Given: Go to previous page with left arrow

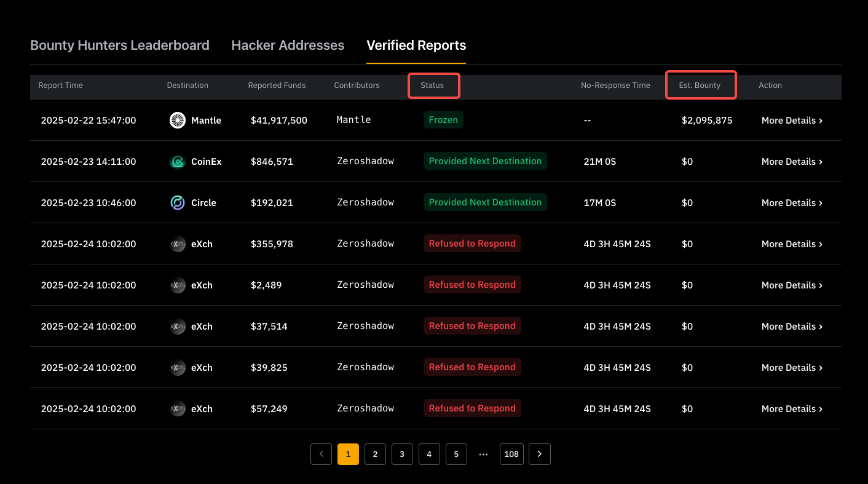Looking at the screenshot, I should pyautogui.click(x=321, y=454).
